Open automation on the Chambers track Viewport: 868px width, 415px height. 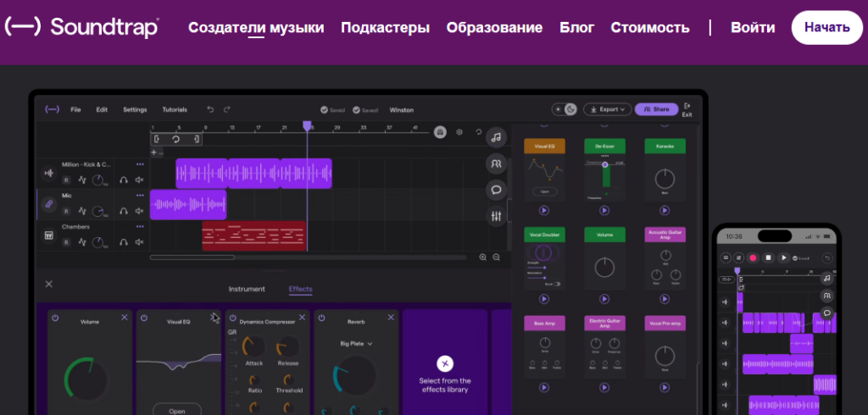click(x=82, y=242)
